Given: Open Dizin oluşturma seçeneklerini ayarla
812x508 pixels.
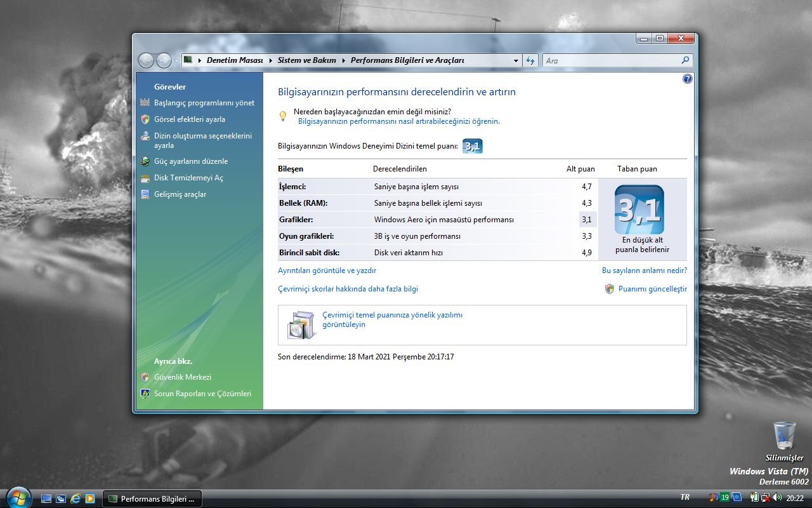Looking at the screenshot, I should tap(203, 140).
